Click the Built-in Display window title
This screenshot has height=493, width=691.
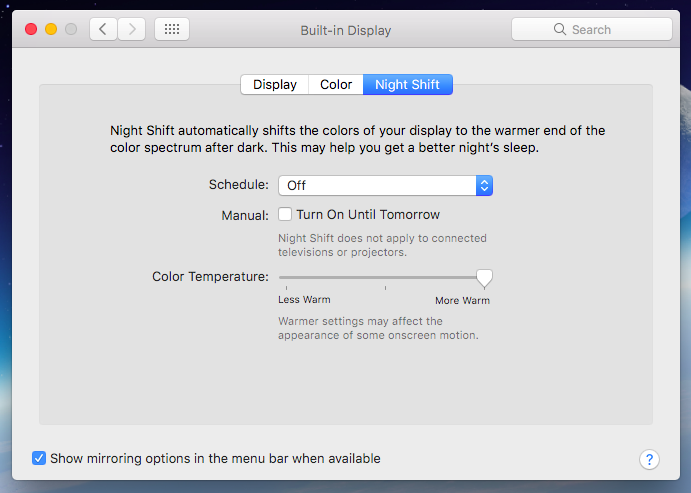coord(346,30)
